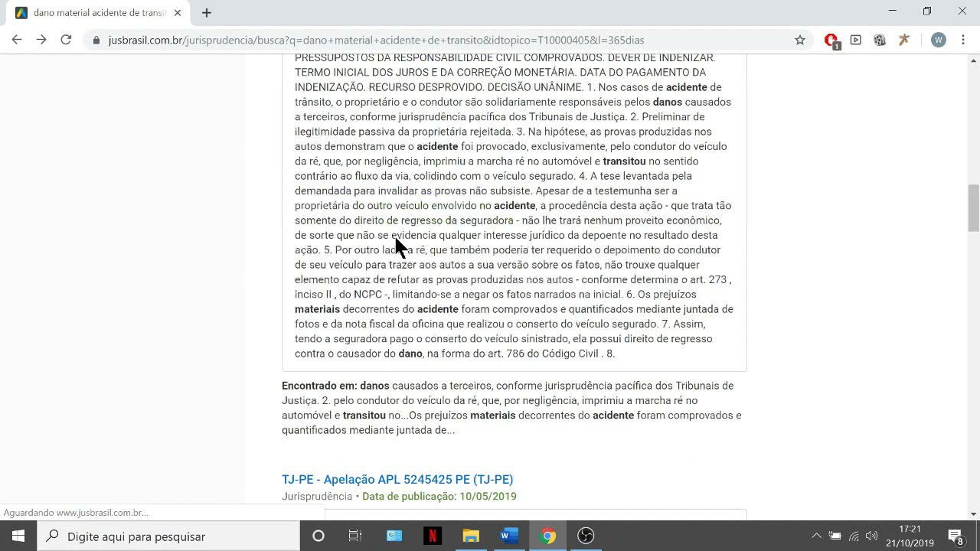View site security lock info
Screen dimensions: 980x551
[96, 40]
